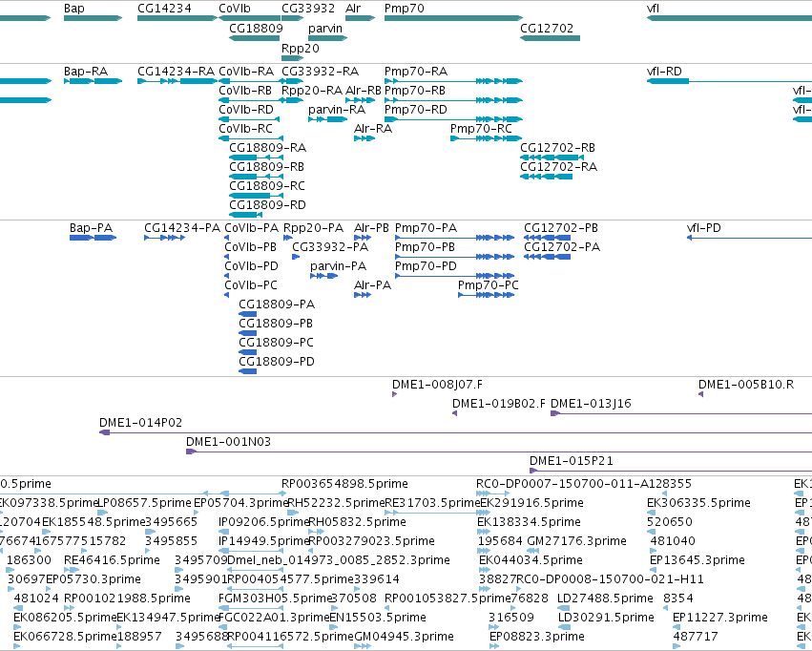Click the DME1-008J07.F clone label
812x651 pixels.
point(437,385)
